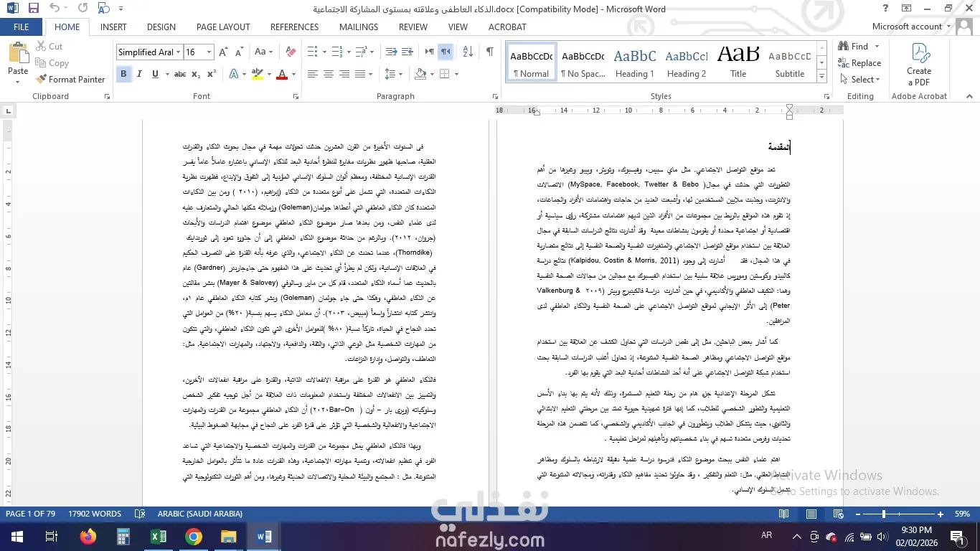This screenshot has height=551, width=980.
Task: Apply the red font color
Action: point(282,74)
